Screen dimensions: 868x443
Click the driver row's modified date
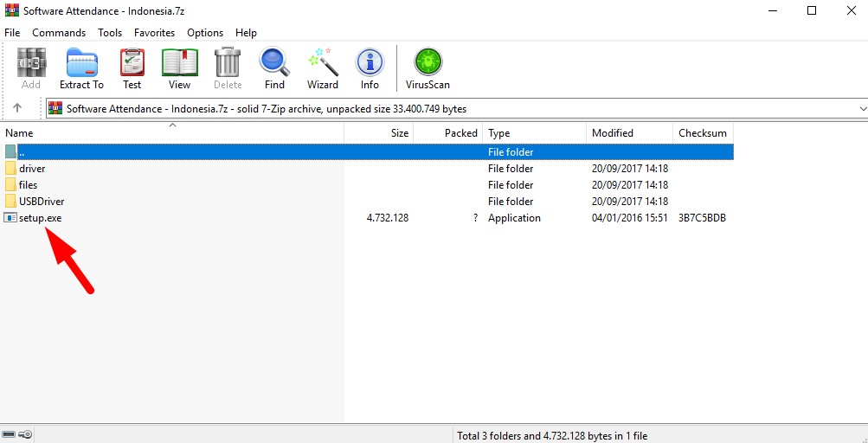coord(630,169)
